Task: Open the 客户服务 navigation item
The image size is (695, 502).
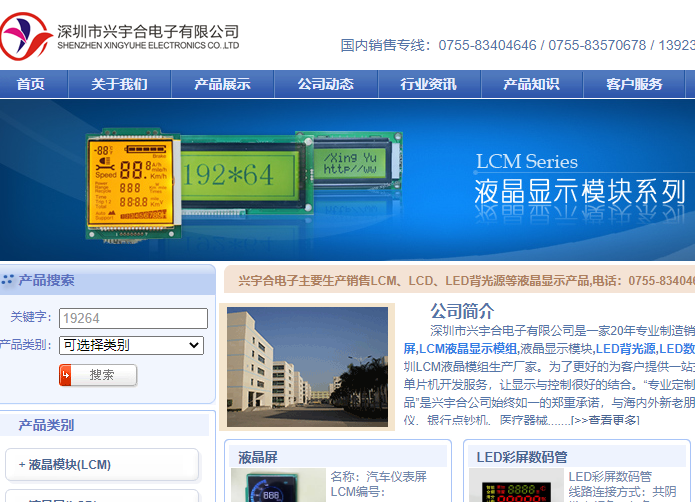Action: click(634, 84)
